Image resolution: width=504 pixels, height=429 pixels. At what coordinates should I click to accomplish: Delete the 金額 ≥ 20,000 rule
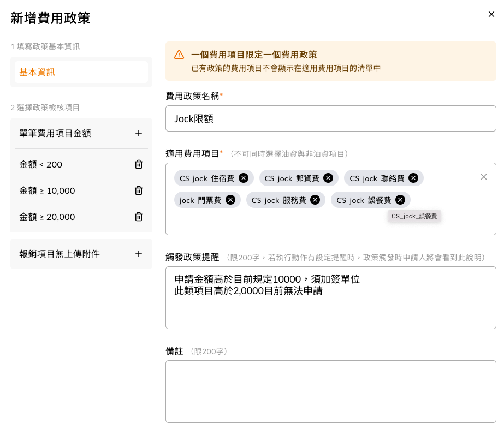pos(139,217)
